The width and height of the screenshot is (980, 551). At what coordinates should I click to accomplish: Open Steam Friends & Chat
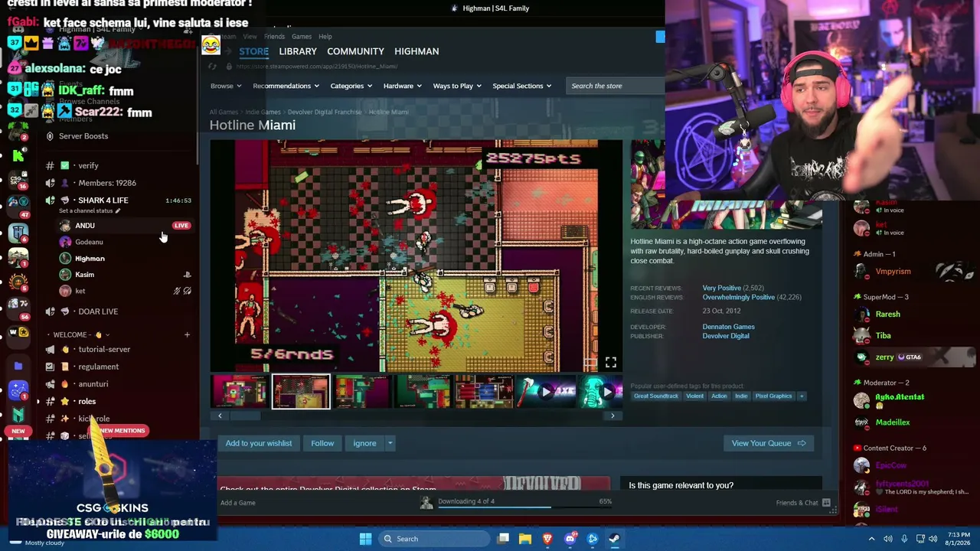pyautogui.click(x=803, y=503)
